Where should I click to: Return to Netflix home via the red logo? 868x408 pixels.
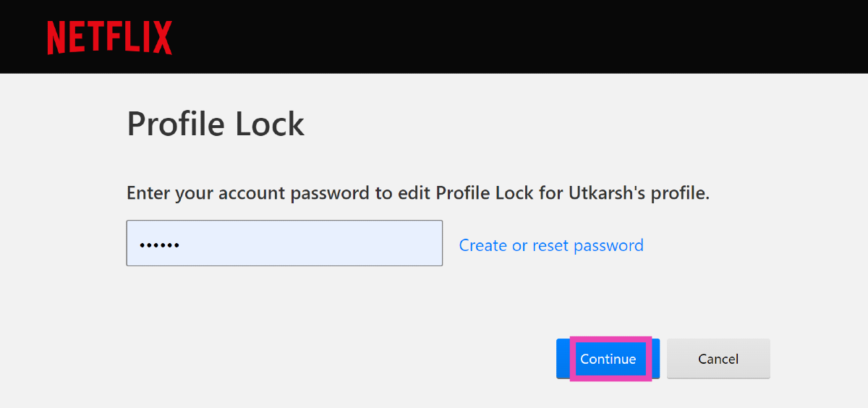pyautogui.click(x=109, y=38)
